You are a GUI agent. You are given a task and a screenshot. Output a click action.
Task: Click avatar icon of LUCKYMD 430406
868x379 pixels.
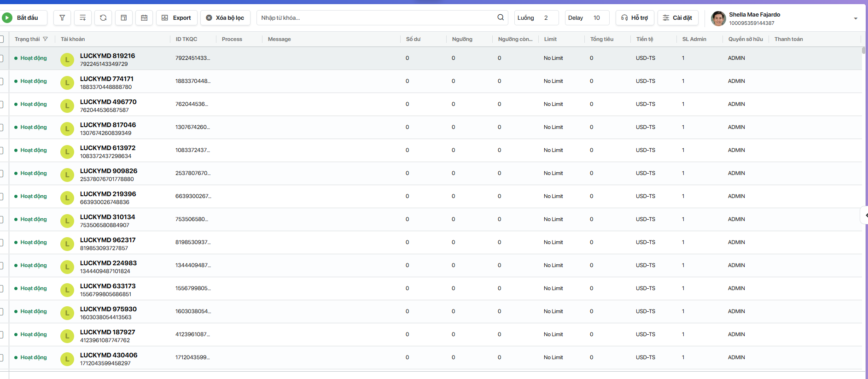click(67, 359)
